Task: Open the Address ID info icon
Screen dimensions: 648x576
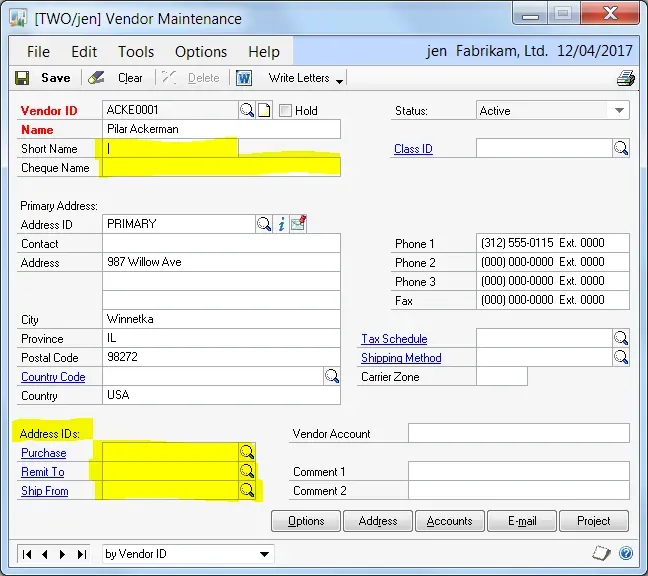Action: click(281, 225)
